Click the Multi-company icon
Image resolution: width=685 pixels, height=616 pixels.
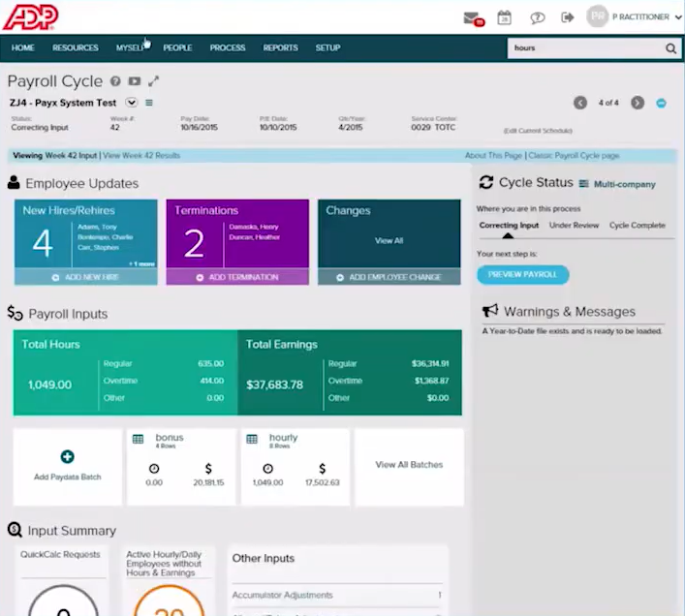583,184
